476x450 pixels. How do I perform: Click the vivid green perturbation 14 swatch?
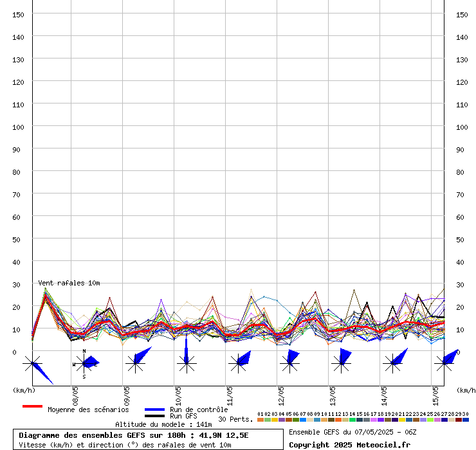click(352, 420)
